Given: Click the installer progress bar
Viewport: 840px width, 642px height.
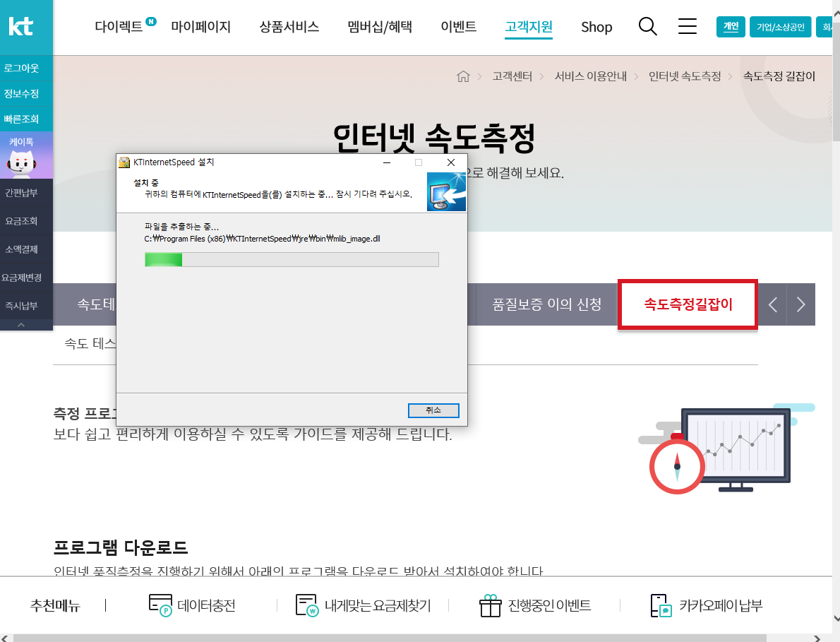Looking at the screenshot, I should pos(292,260).
